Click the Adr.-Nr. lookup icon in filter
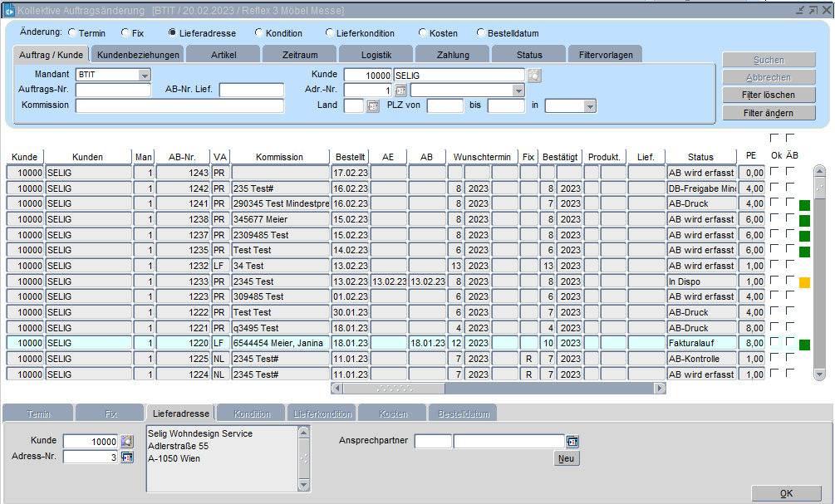 400,91
